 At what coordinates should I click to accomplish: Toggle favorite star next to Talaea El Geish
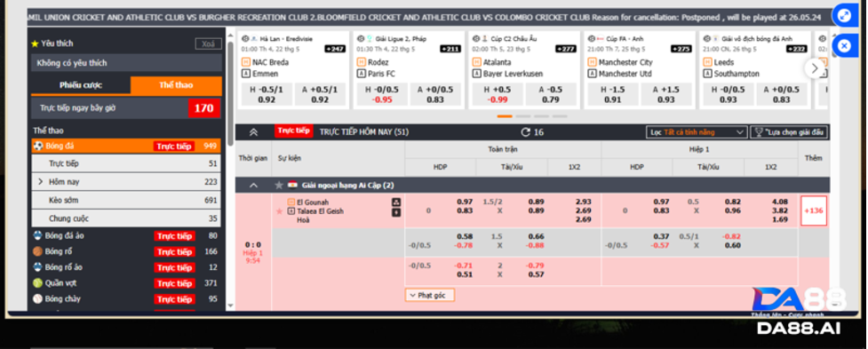click(x=279, y=211)
